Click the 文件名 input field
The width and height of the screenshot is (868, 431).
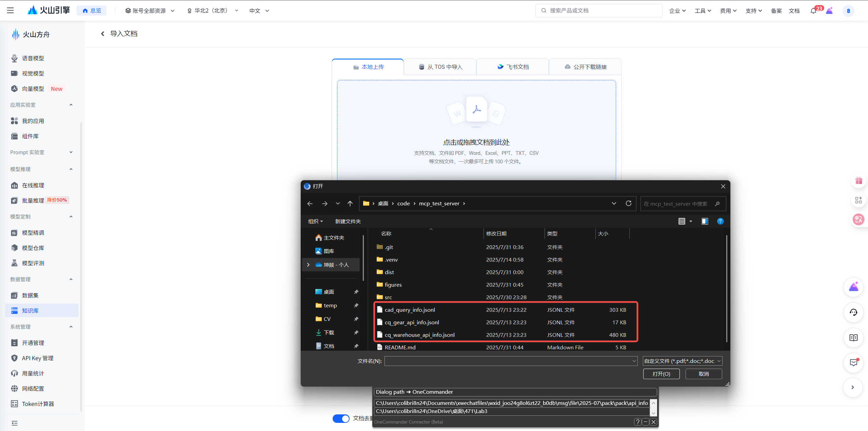(511, 361)
